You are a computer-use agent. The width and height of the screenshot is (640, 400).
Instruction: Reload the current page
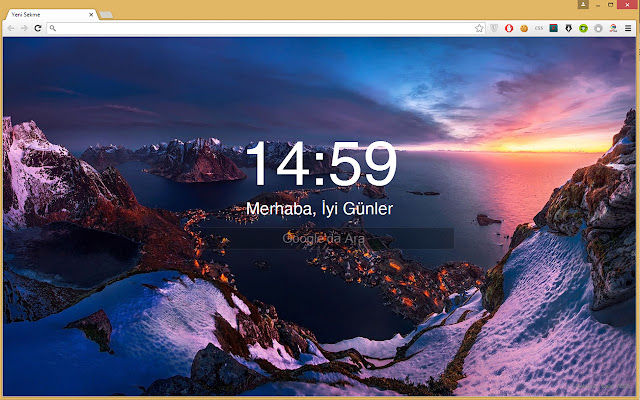(38, 28)
